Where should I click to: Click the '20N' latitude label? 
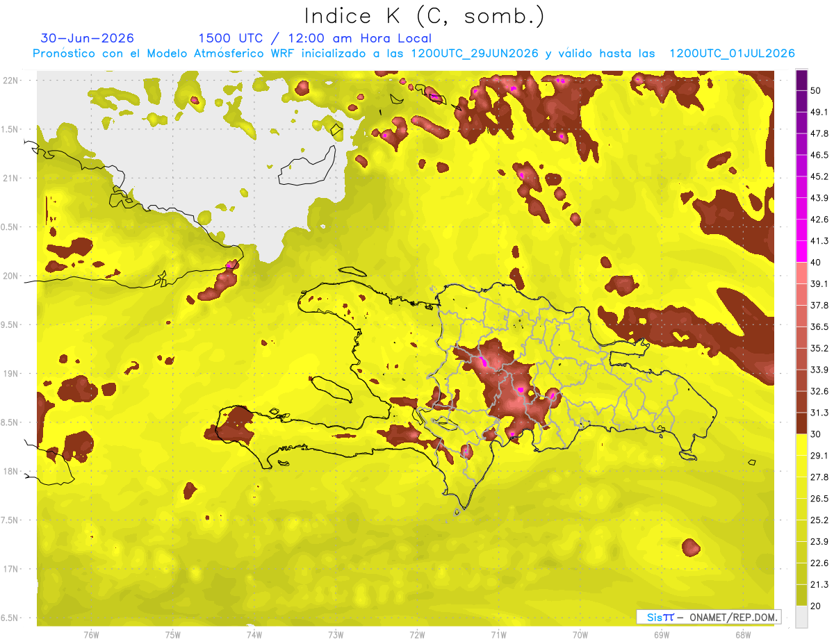click(12, 276)
